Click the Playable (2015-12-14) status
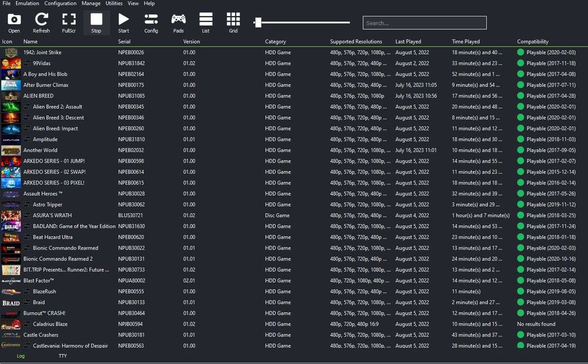Image resolution: width=588 pixels, height=364 pixels. (x=546, y=172)
